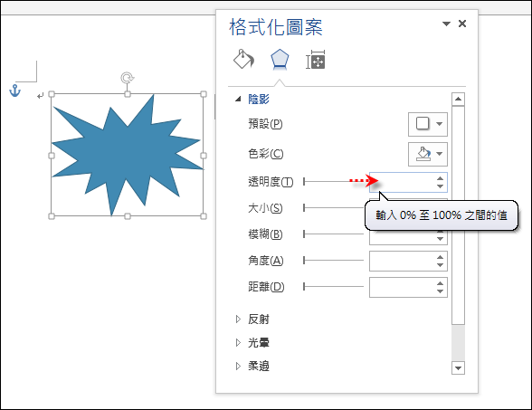Expand the 光暈 section
Screen dimensions: 532x410
coord(238,342)
